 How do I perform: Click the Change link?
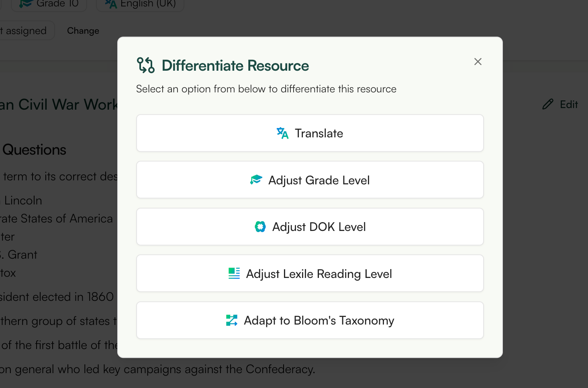tap(83, 31)
